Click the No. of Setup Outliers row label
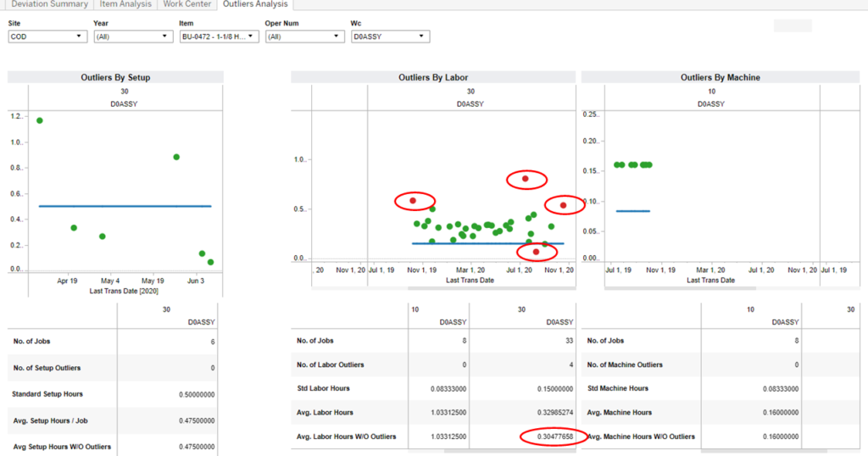Viewport: 868px width, 456px height. point(47,368)
